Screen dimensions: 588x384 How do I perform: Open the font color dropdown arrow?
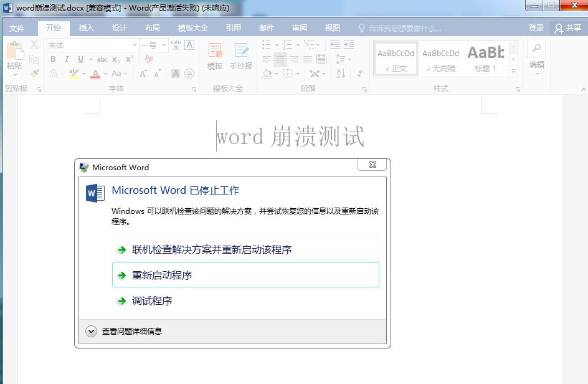(106, 74)
